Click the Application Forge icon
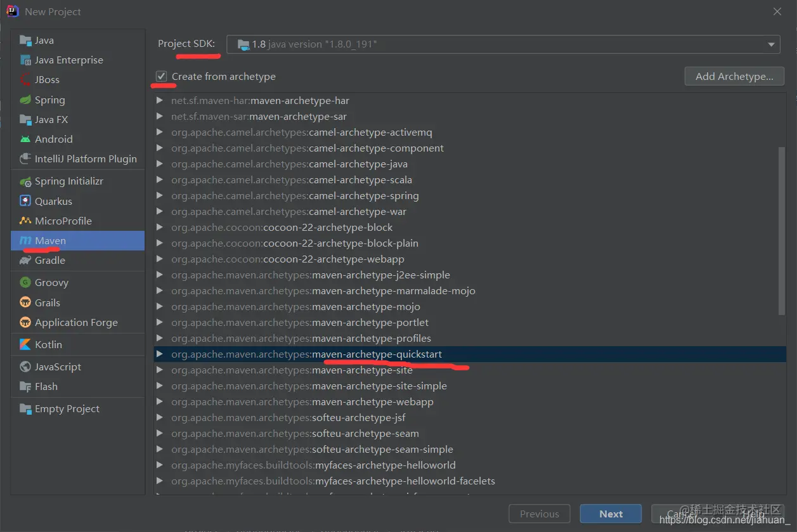797x532 pixels. [25, 322]
